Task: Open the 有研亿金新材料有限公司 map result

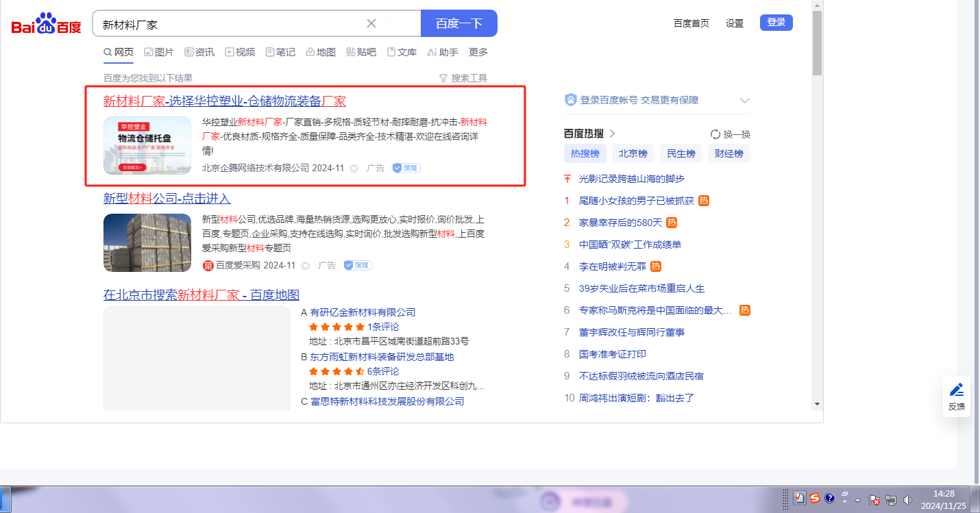Action: [x=363, y=312]
